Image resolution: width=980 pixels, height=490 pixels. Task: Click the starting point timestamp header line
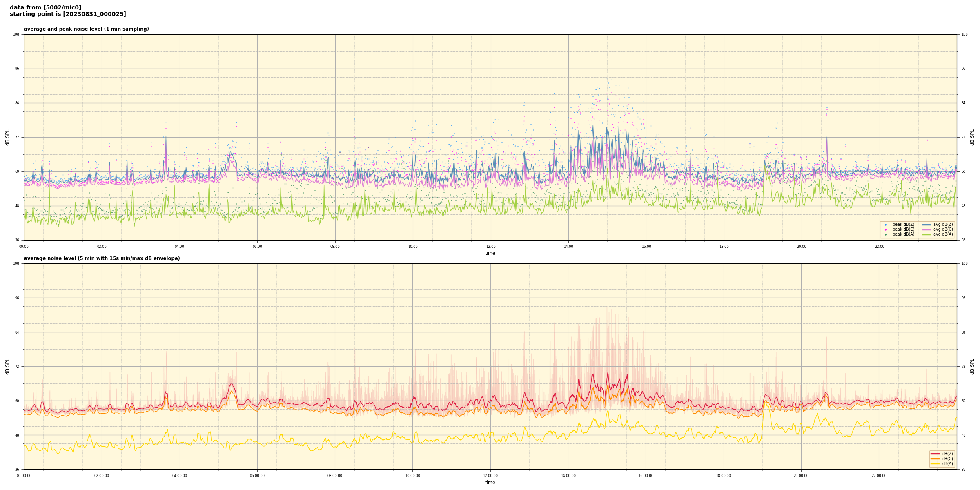(68, 14)
